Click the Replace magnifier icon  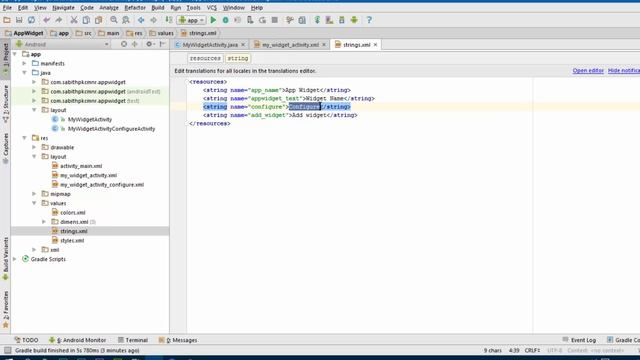click(126, 20)
